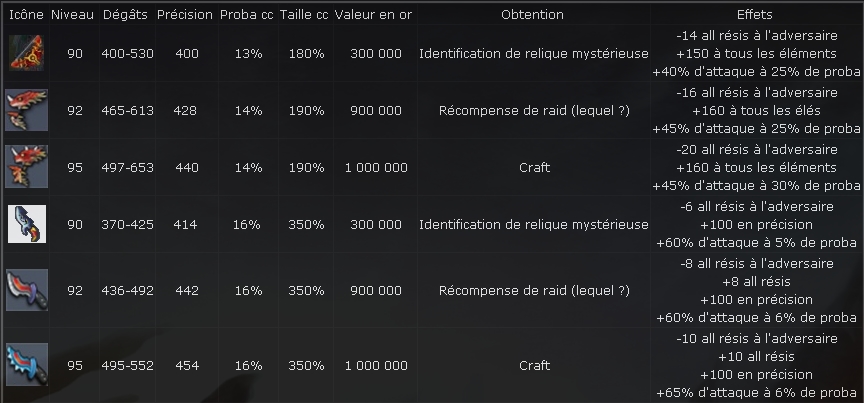Click the level 92 red-bladed dagger icon

(26, 290)
